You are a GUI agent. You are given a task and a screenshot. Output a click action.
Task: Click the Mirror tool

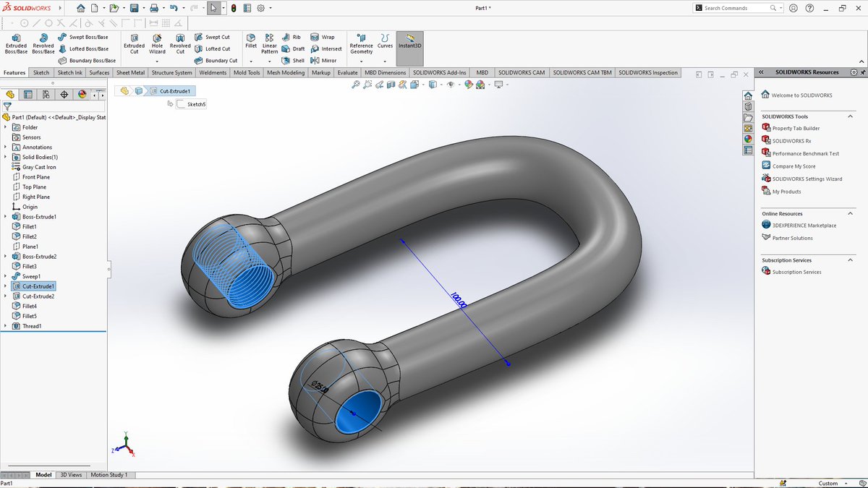[324, 61]
